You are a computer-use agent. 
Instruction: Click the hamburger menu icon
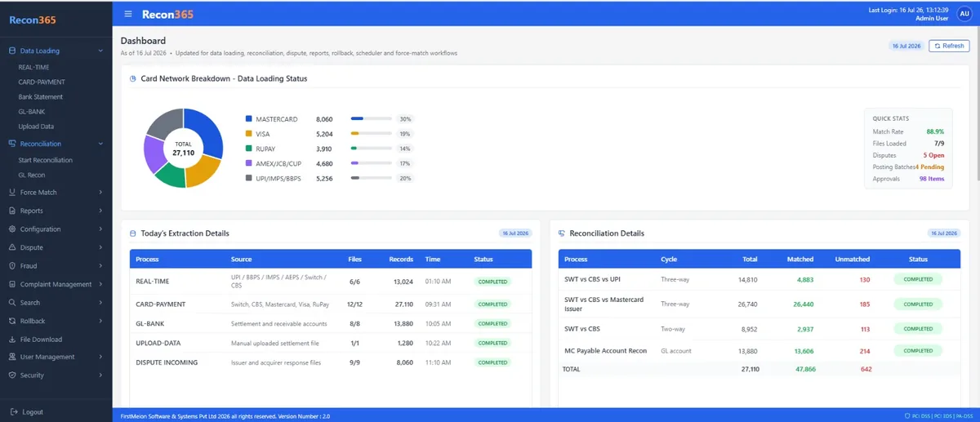pyautogui.click(x=128, y=14)
